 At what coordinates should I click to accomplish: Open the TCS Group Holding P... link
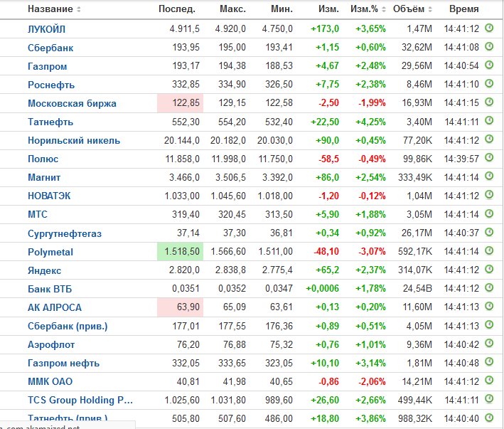tap(80, 401)
